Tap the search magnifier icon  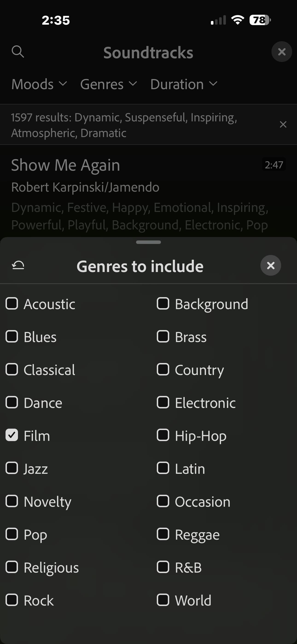coord(18,52)
